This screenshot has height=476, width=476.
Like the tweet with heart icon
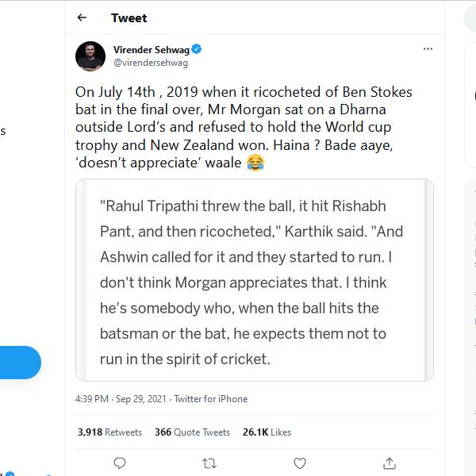300,463
